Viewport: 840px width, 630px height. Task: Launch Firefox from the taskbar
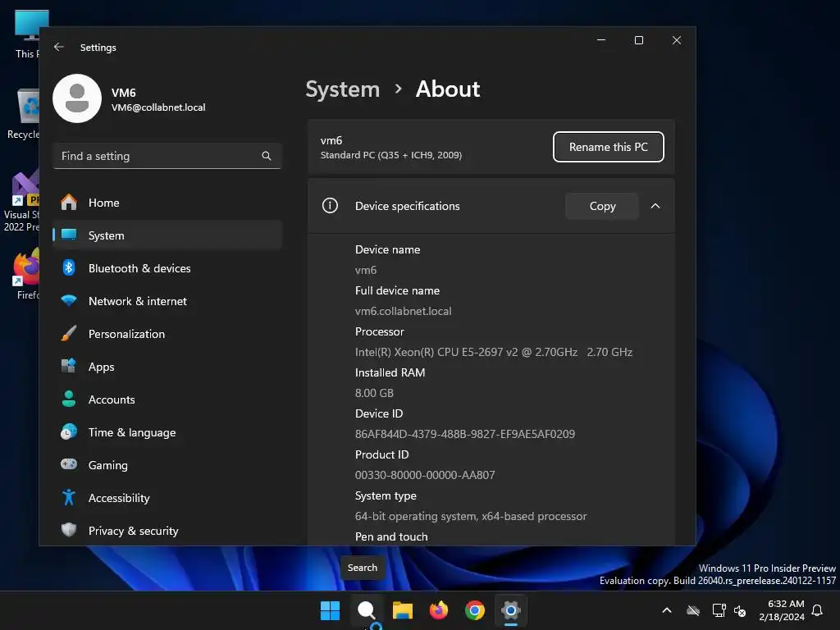(x=439, y=610)
